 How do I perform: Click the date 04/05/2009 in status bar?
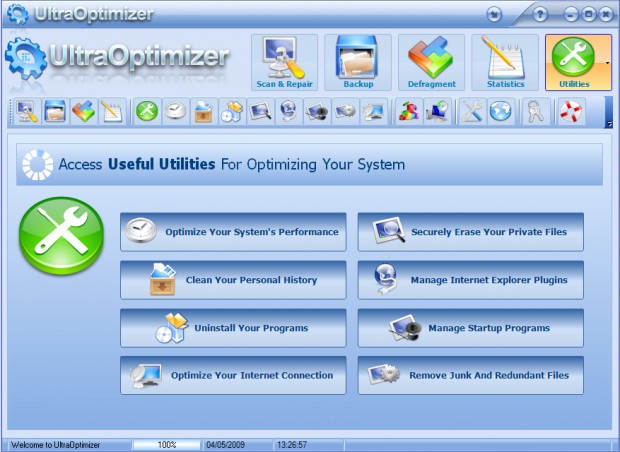(225, 445)
